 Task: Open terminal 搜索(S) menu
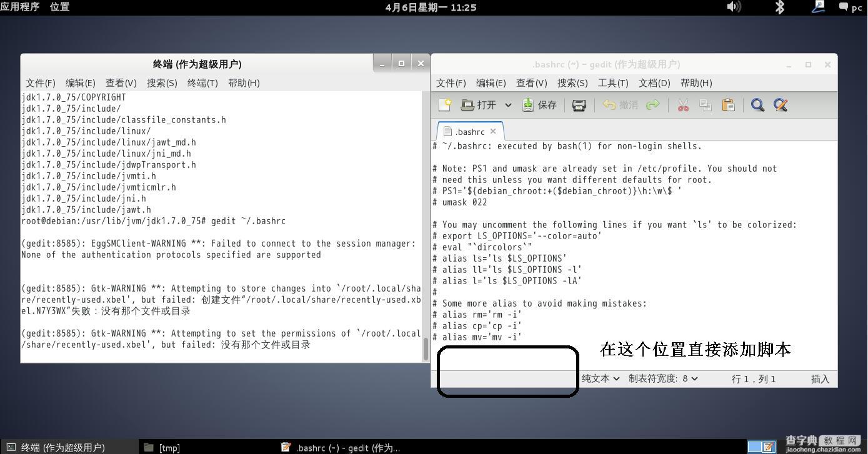click(162, 83)
